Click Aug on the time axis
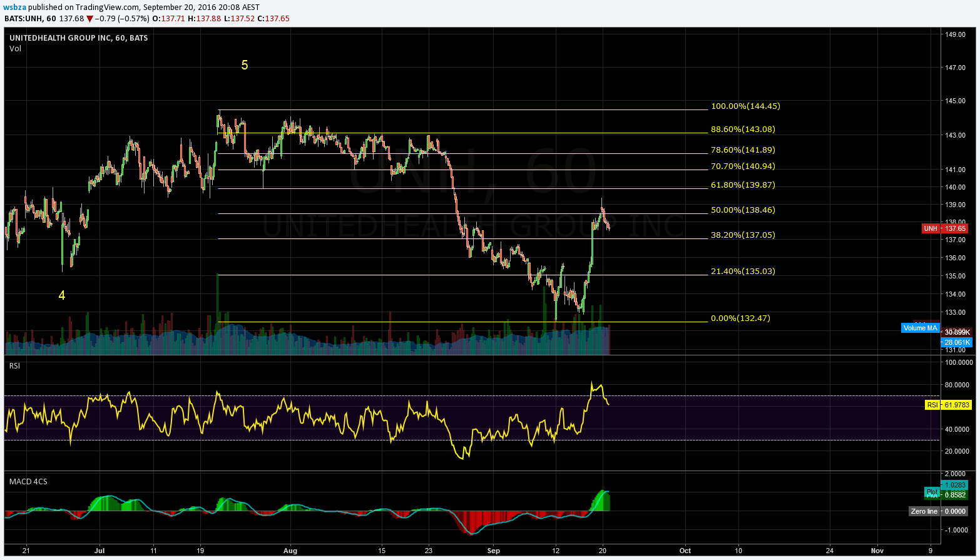Image resolution: width=980 pixels, height=560 pixels. coord(290,551)
